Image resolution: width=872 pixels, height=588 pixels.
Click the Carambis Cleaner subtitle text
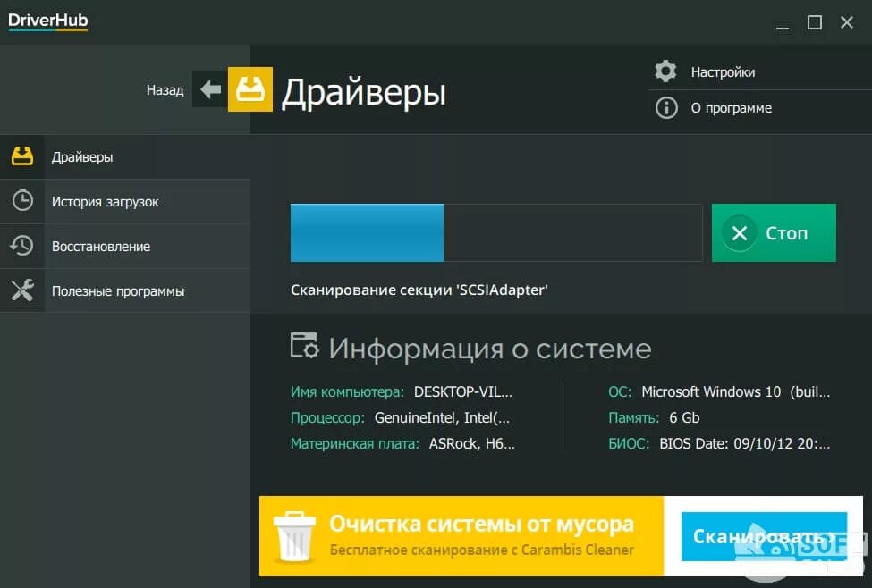coord(481,550)
